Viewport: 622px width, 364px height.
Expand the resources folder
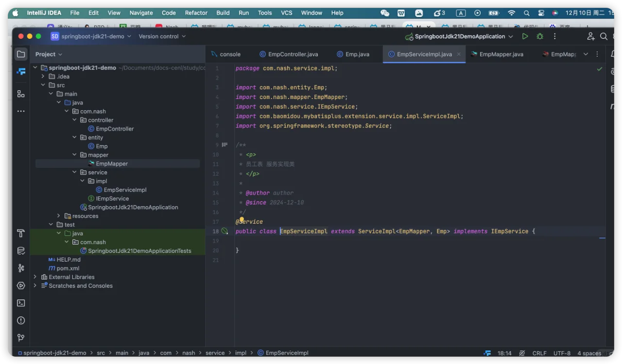[x=59, y=216]
